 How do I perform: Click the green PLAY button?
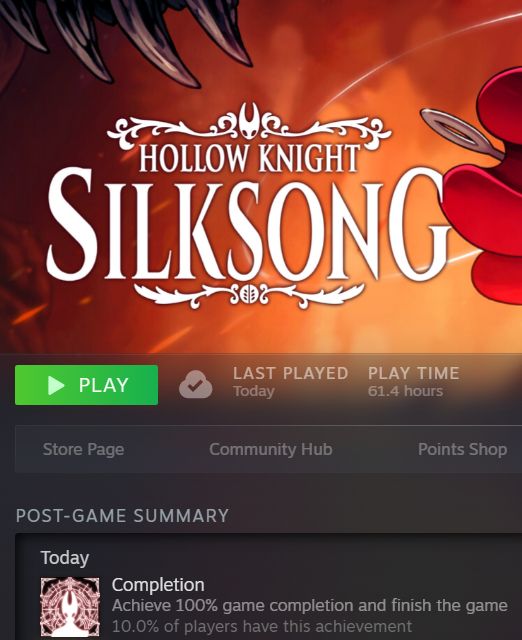tap(86, 385)
